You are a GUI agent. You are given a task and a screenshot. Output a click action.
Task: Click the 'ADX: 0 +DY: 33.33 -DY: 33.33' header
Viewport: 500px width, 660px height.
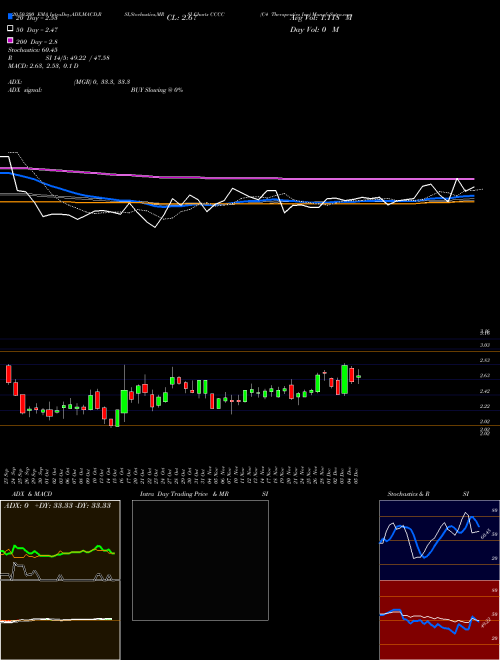pos(57,506)
